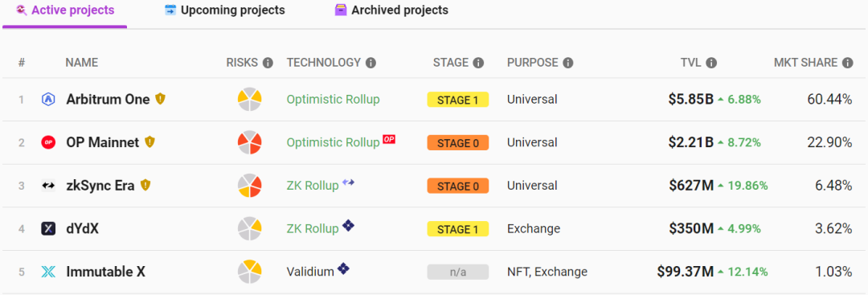Viewport: 868px width, 295px height.
Task: Click the info icon beside STAGE header
Action: click(x=479, y=63)
